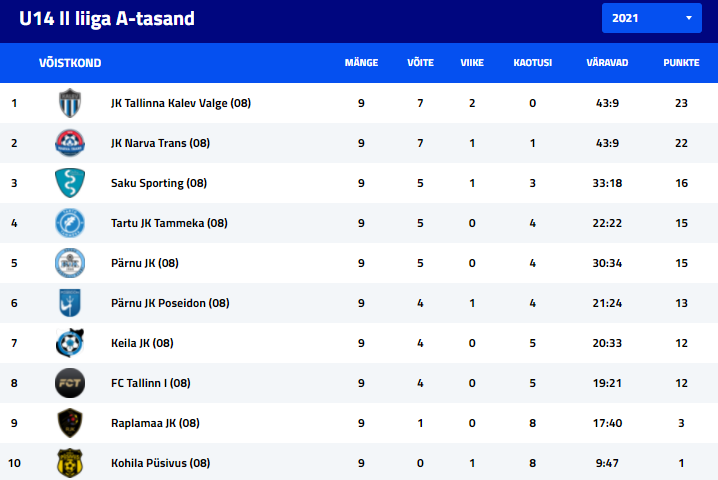Click the MÄNGE column header
Screen dimensions: 718x480
(361, 63)
